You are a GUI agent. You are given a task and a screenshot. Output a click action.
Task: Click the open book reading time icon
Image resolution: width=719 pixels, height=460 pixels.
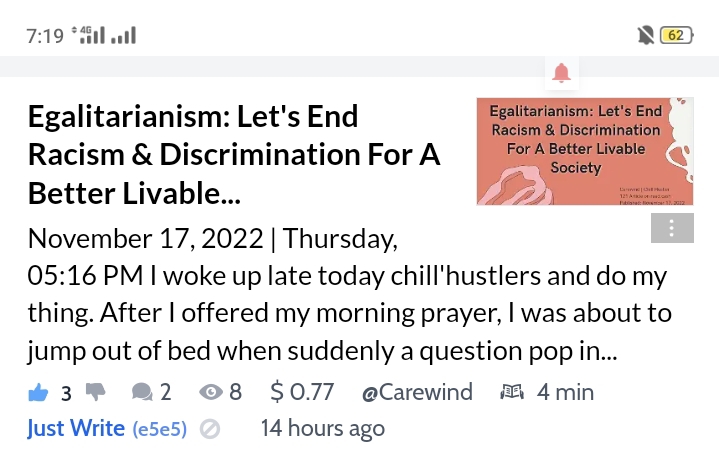tap(512, 392)
